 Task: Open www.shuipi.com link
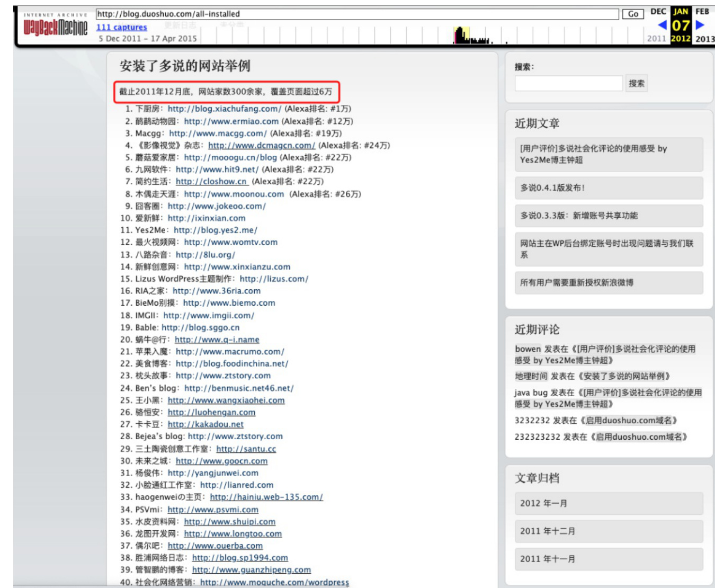click(x=229, y=522)
